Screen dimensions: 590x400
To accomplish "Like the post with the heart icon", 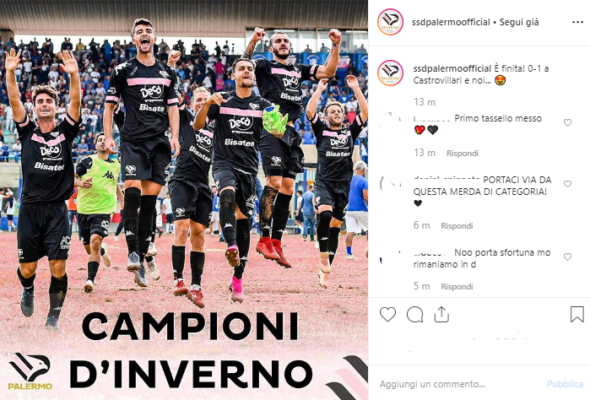I will tap(388, 314).
